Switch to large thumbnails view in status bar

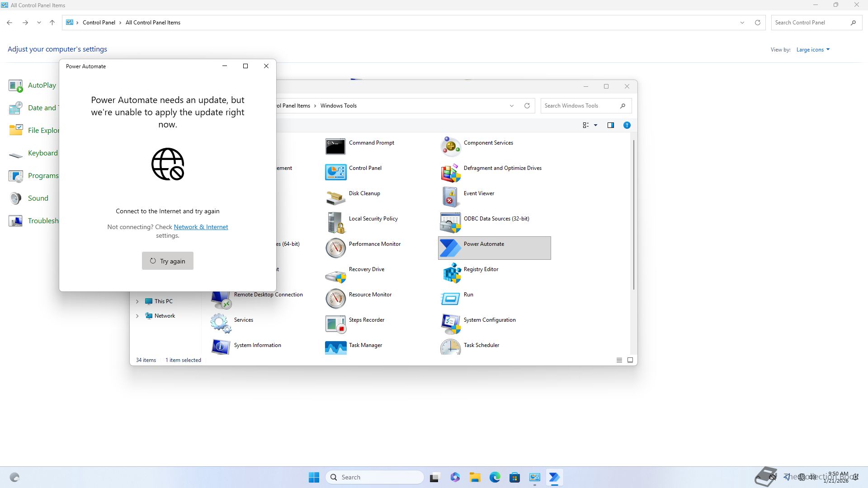pos(630,360)
